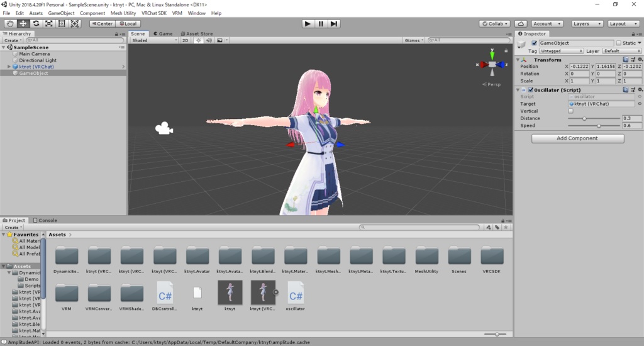The height and width of the screenshot is (346, 644).
Task: Enable the Static checkbox
Action: pos(619,43)
